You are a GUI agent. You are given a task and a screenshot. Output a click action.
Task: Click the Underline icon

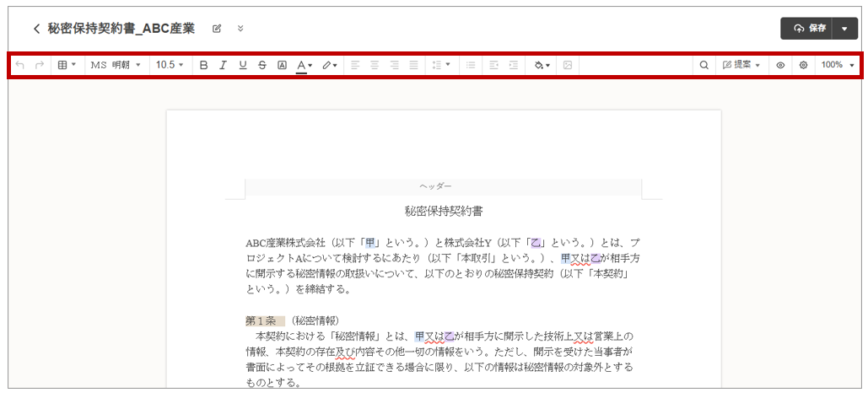243,65
